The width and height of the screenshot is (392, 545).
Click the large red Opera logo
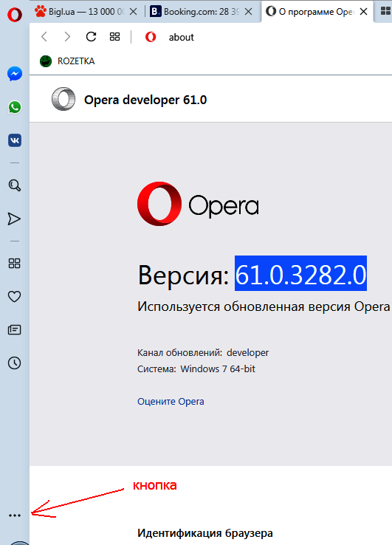[x=159, y=204]
